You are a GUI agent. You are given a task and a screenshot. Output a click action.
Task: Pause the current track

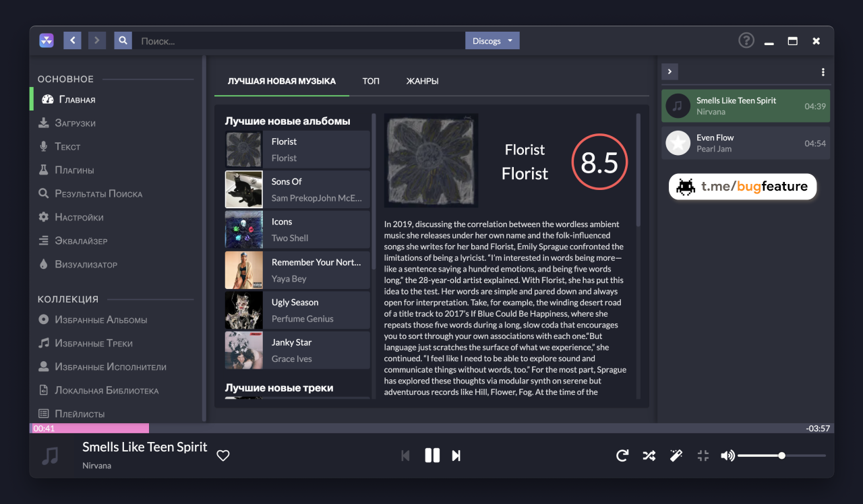[x=432, y=455]
